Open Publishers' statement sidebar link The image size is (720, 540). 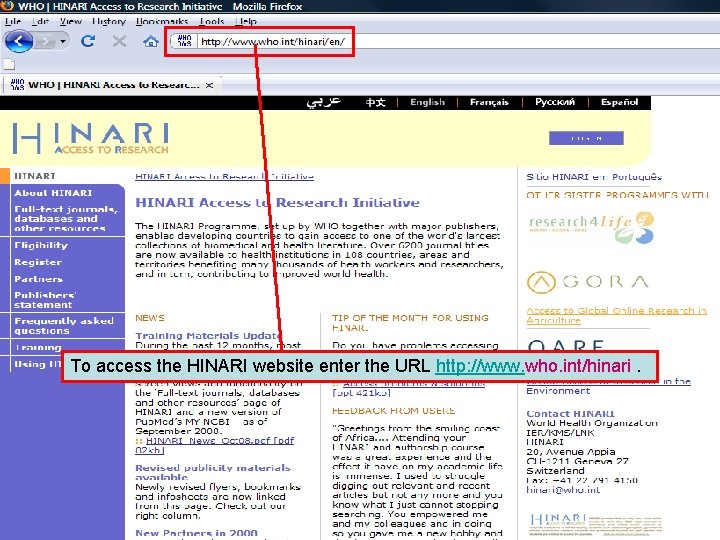(45, 300)
